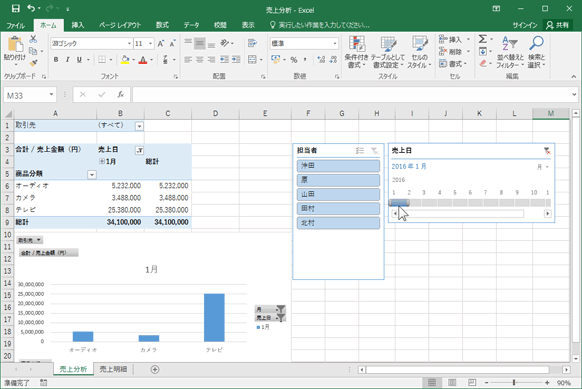Clear filter on the 売上日 timeline
Viewport: 582px width, 389px height.
[x=547, y=151]
